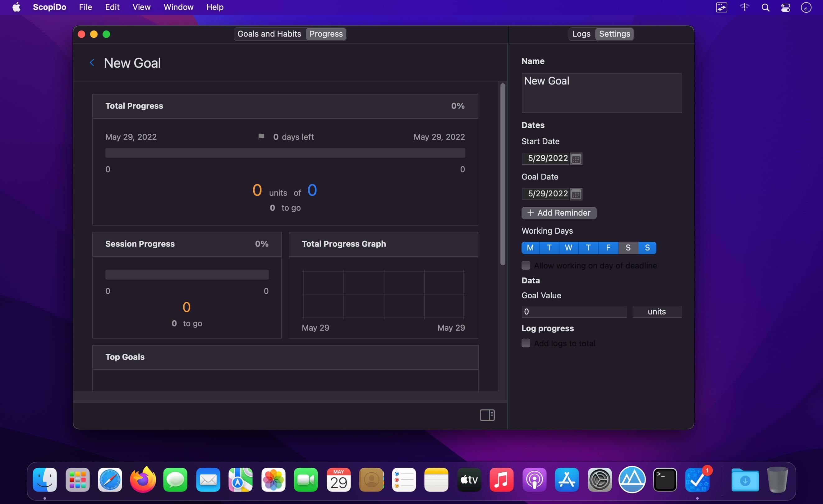Open the units selector field

(x=657, y=312)
